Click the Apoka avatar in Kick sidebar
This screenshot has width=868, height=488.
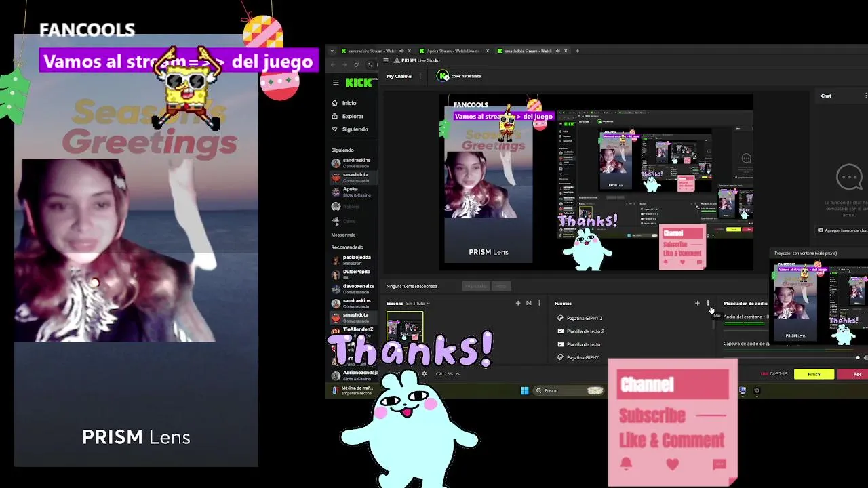click(336, 192)
